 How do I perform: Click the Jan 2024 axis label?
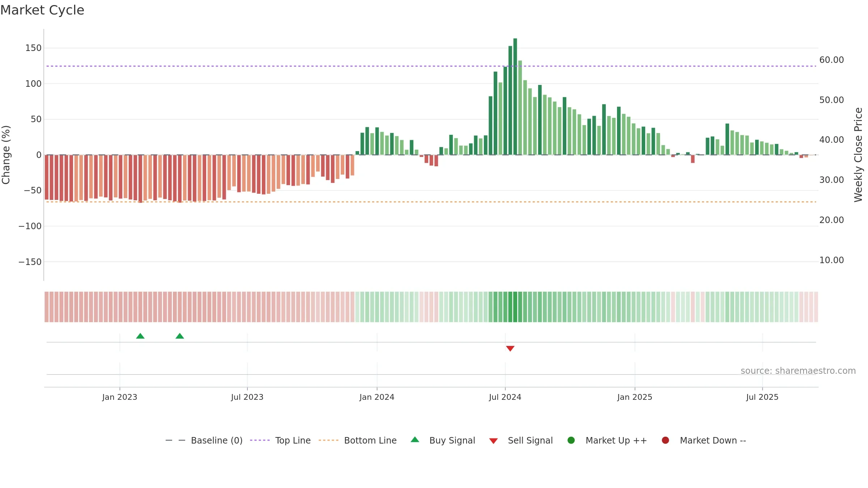coord(377,397)
